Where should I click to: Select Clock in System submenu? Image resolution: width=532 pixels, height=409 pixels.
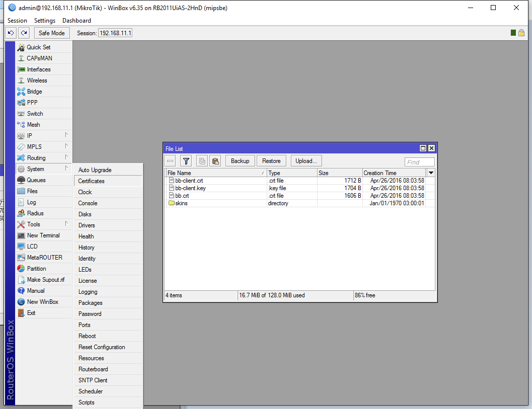[108, 192]
